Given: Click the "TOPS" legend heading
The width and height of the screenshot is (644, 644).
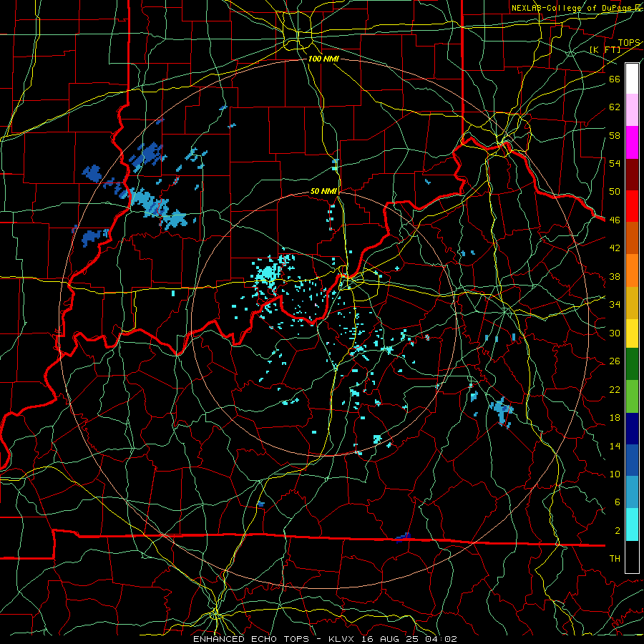Looking at the screenshot, I should [629, 43].
